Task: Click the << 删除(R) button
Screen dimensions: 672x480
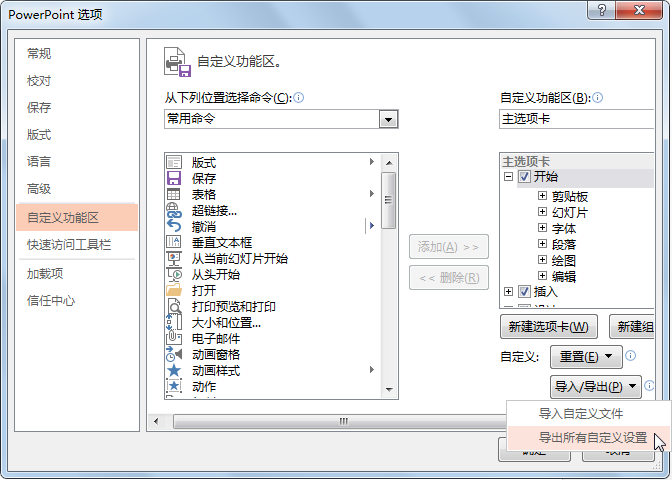Action: tap(449, 278)
